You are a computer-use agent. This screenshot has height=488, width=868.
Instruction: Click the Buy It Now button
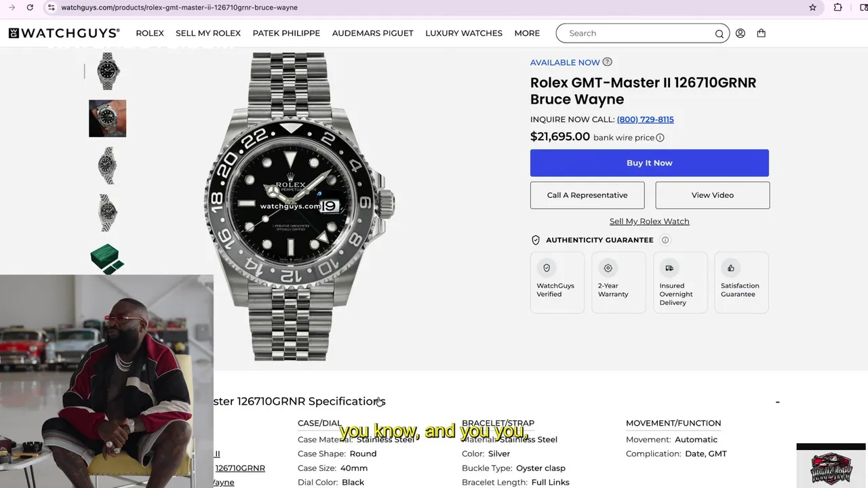(650, 163)
